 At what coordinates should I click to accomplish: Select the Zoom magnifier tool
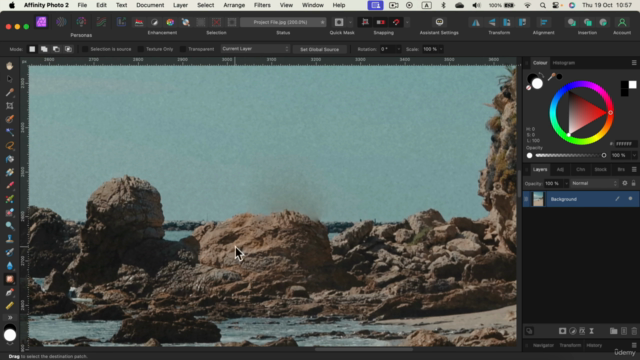click(x=10, y=226)
